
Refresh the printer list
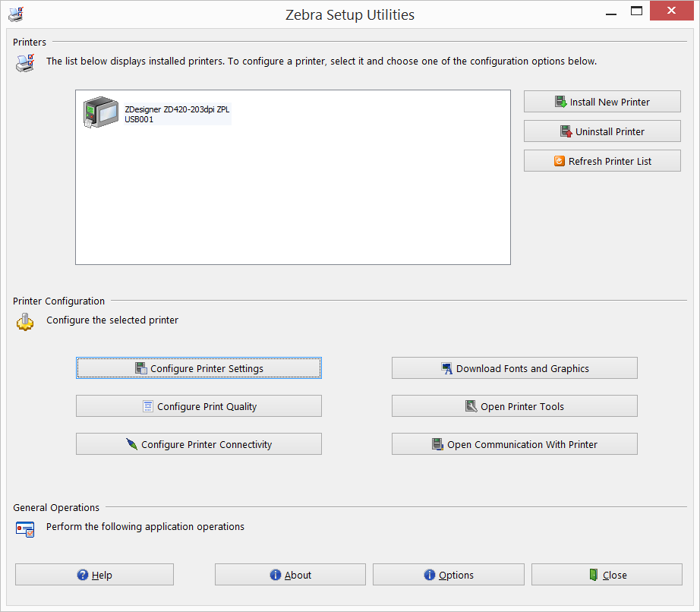pos(602,161)
